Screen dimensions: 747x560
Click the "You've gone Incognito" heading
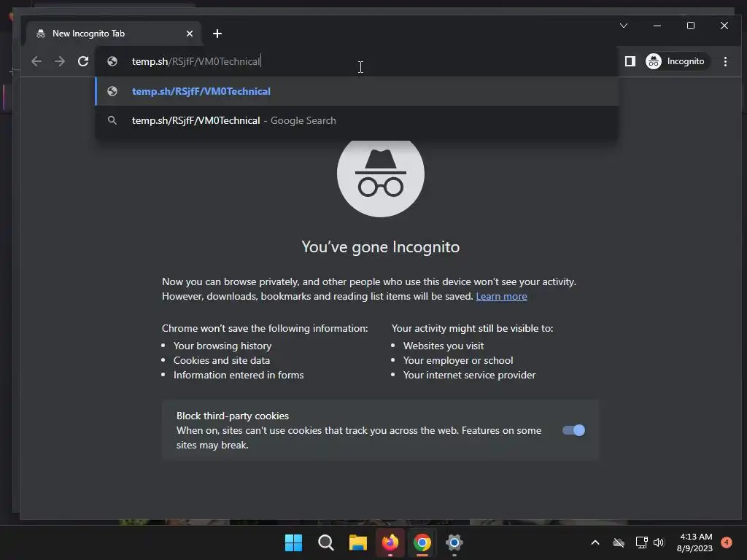coord(381,246)
